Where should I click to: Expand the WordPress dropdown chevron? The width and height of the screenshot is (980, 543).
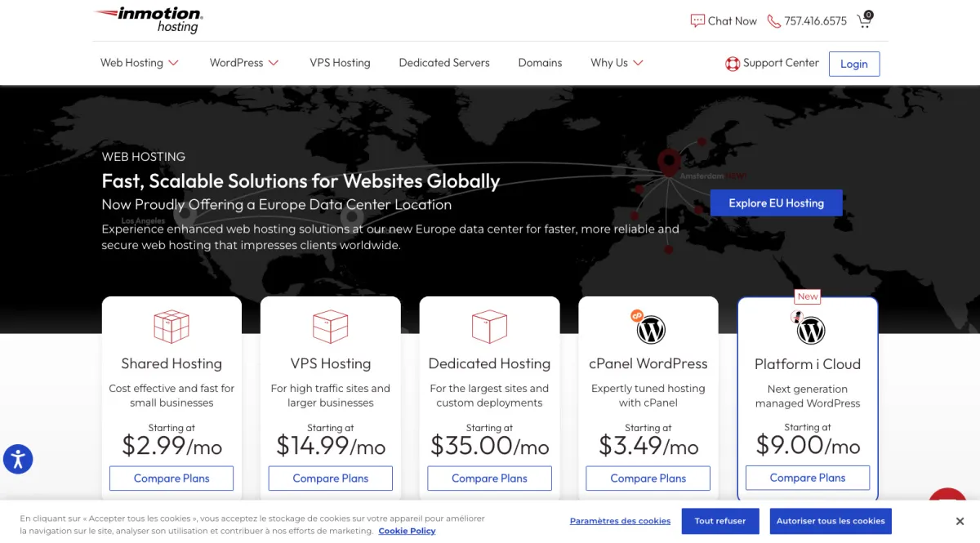click(274, 63)
